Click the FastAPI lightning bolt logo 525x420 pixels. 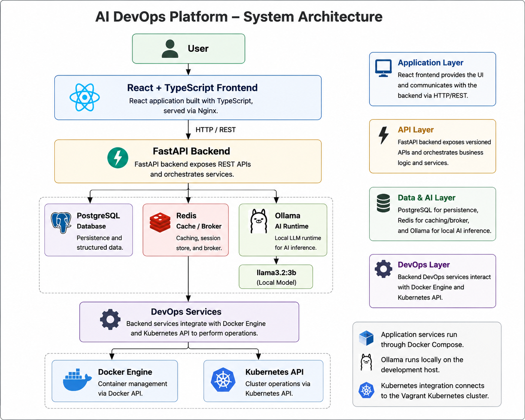point(118,158)
